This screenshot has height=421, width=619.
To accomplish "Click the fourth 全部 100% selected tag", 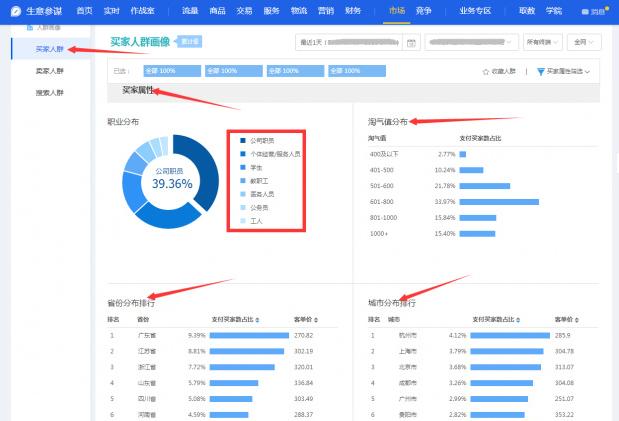I will click(357, 71).
